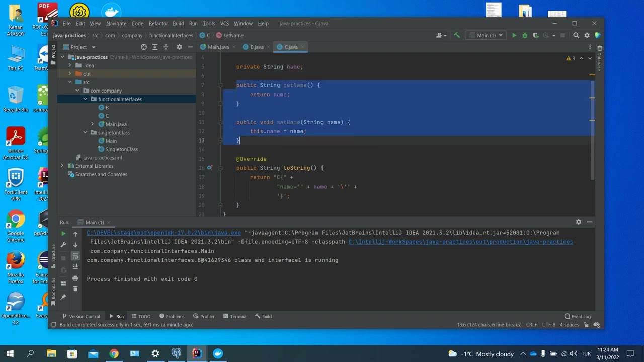Open the Event Log button
Viewport: 644px width, 362px height.
[x=578, y=316]
